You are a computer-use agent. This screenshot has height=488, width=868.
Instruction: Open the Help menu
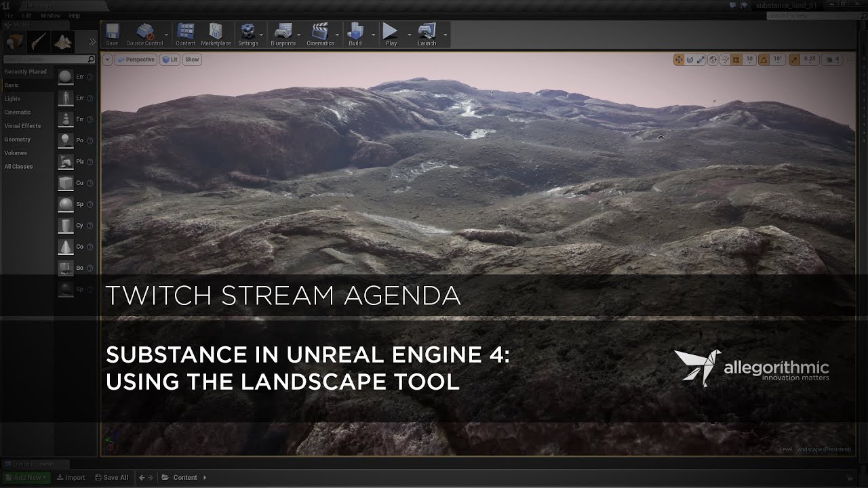pos(75,16)
